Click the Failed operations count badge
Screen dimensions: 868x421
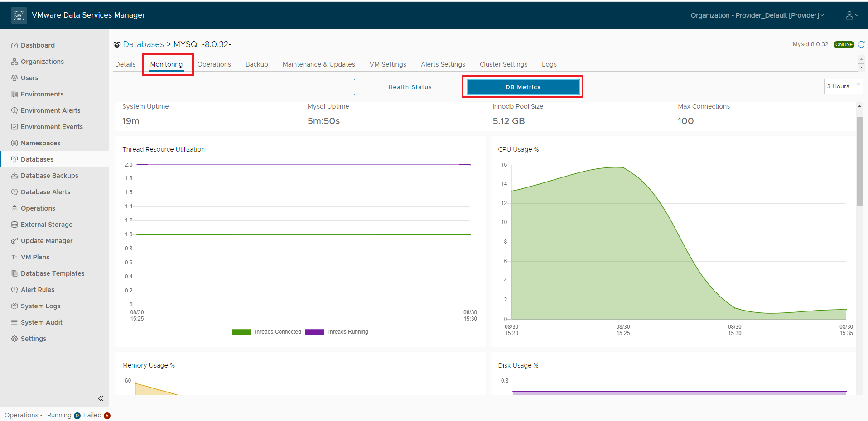107,416
